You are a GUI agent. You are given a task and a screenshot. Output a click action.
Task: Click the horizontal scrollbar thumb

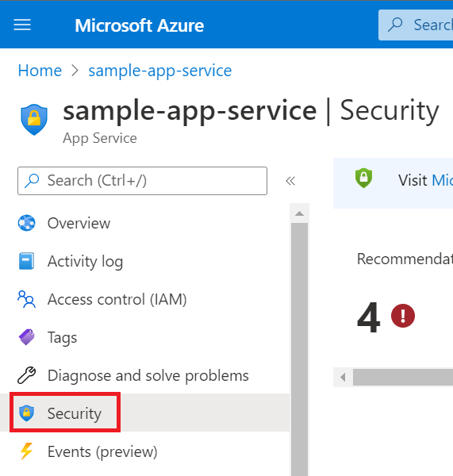pos(403,378)
